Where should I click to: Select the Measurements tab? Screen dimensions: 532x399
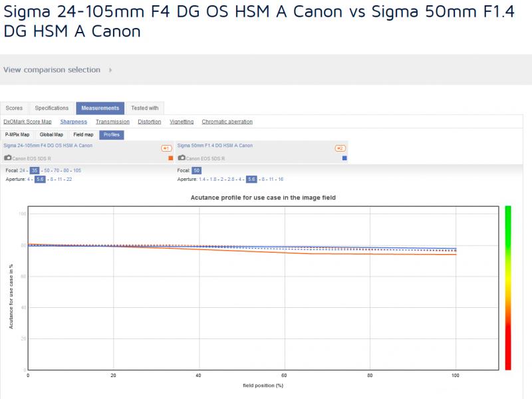click(100, 108)
